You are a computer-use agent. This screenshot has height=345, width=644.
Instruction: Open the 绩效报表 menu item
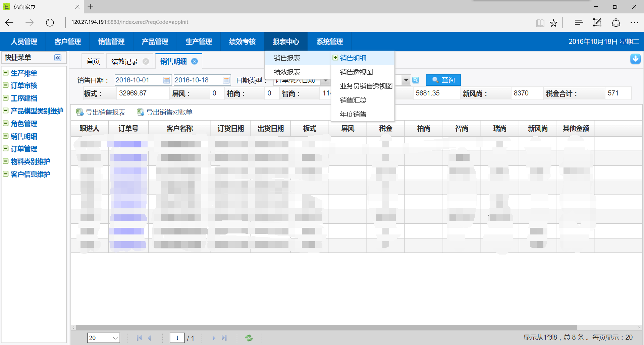[x=287, y=72]
